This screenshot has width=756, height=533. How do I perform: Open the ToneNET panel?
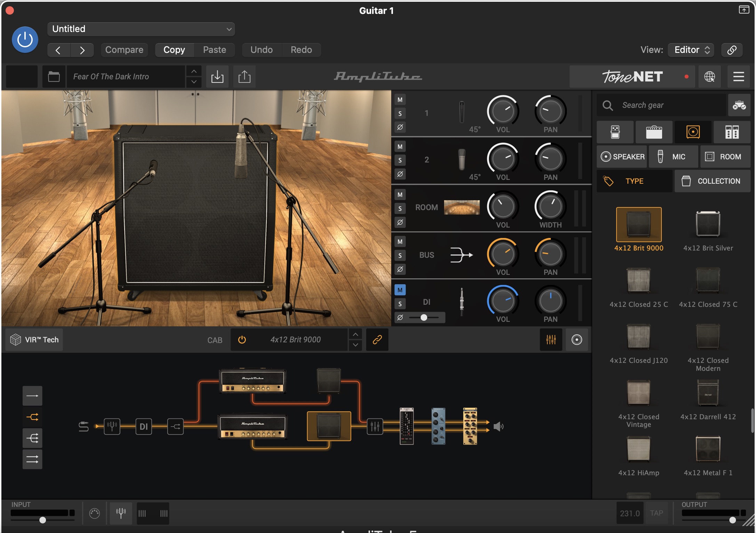pos(632,77)
